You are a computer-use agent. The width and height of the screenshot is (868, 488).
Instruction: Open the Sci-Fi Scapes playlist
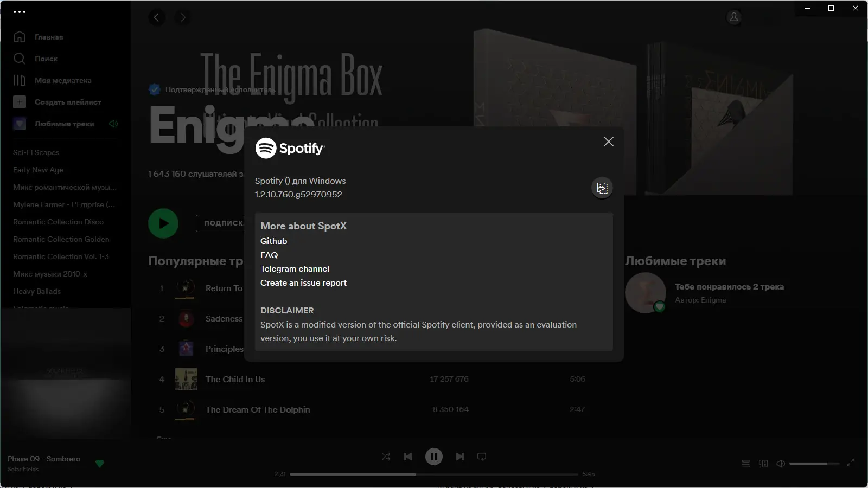pyautogui.click(x=36, y=152)
